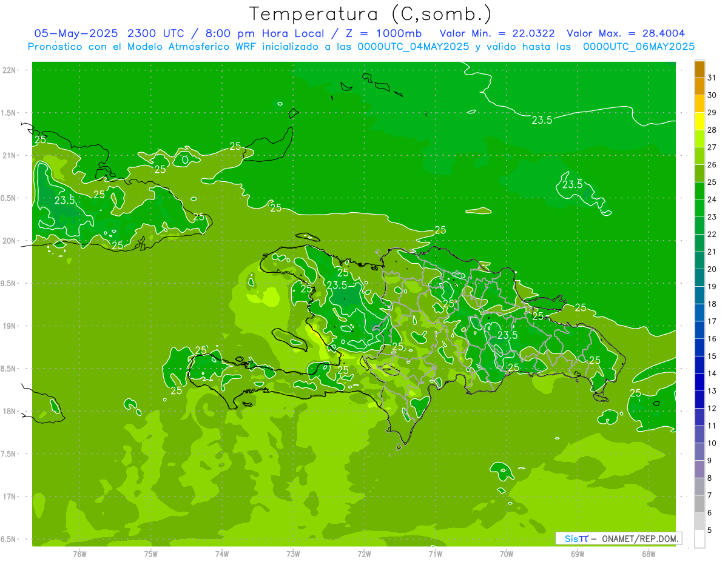Click the legend value 25
728x562 pixels.
coord(712,182)
